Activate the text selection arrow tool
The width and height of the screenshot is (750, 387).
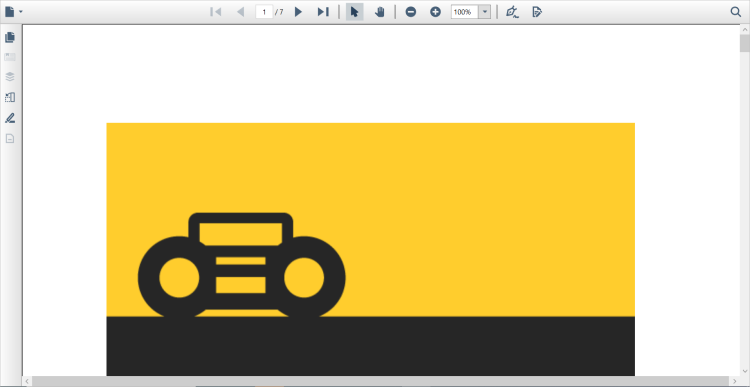pos(354,12)
